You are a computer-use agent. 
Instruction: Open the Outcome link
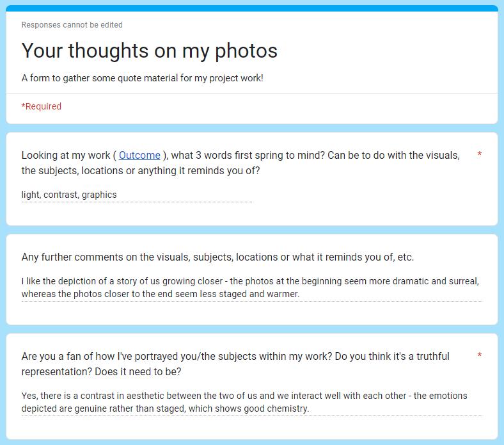pyautogui.click(x=139, y=155)
